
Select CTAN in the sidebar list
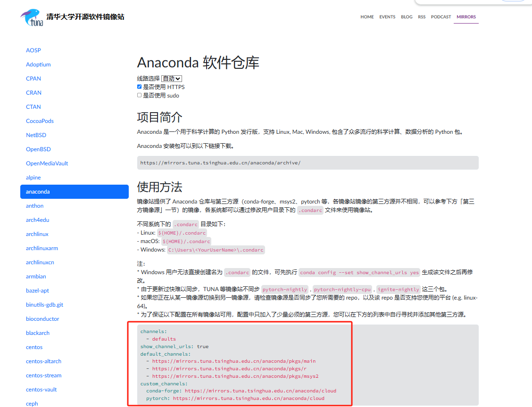click(33, 107)
